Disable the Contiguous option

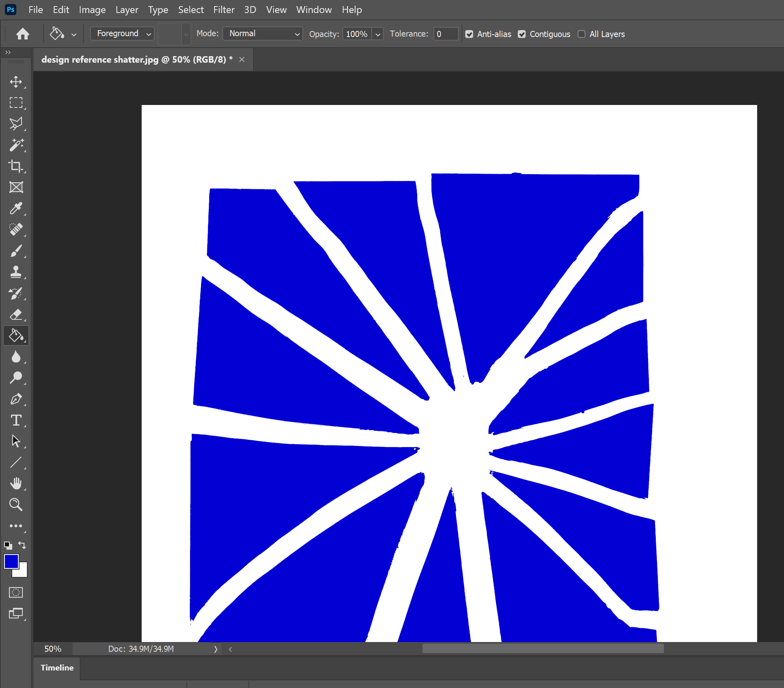(522, 34)
